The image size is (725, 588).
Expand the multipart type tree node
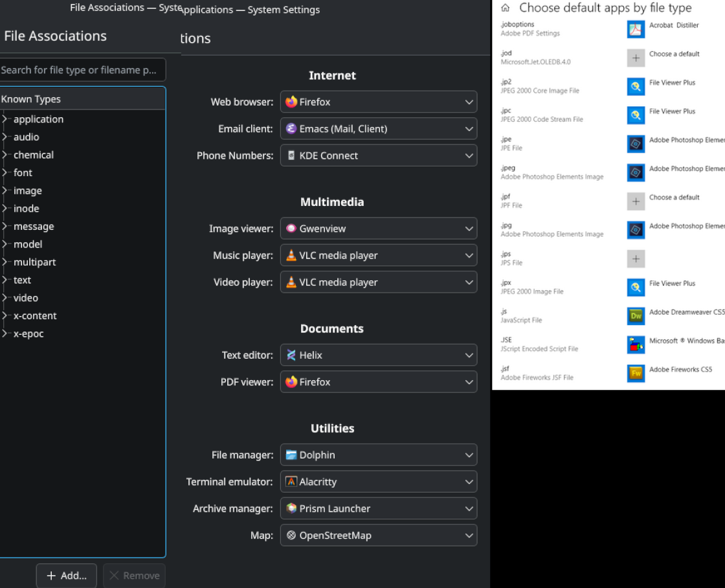tap(5, 262)
